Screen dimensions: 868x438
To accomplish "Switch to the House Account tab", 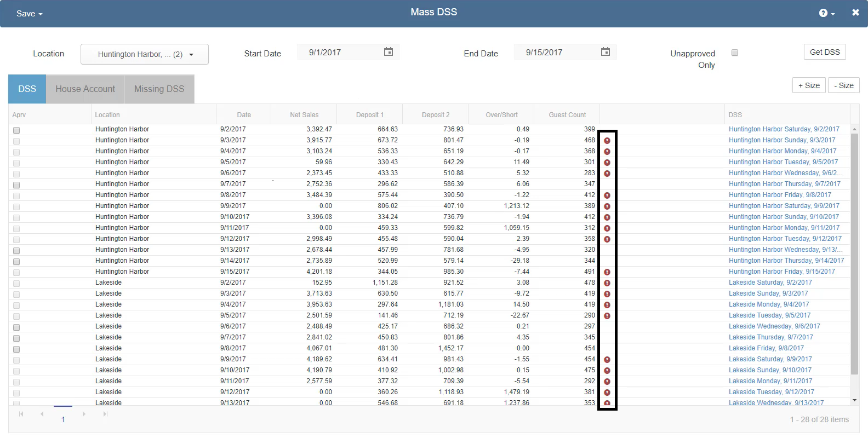I will (x=85, y=89).
